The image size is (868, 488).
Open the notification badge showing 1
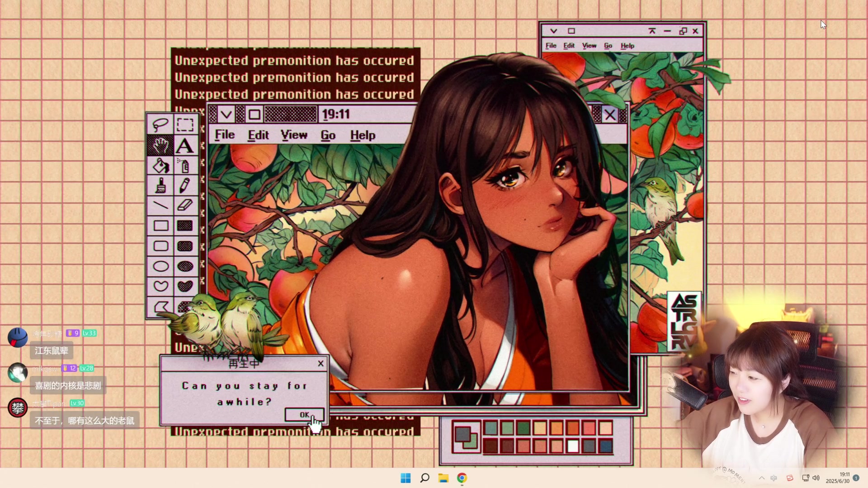pos(856,478)
